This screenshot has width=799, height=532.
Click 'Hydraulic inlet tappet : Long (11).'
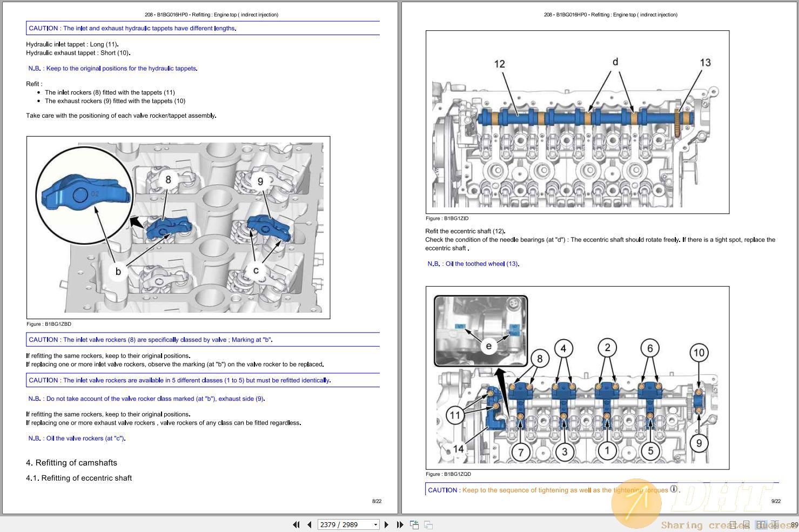click(72, 44)
